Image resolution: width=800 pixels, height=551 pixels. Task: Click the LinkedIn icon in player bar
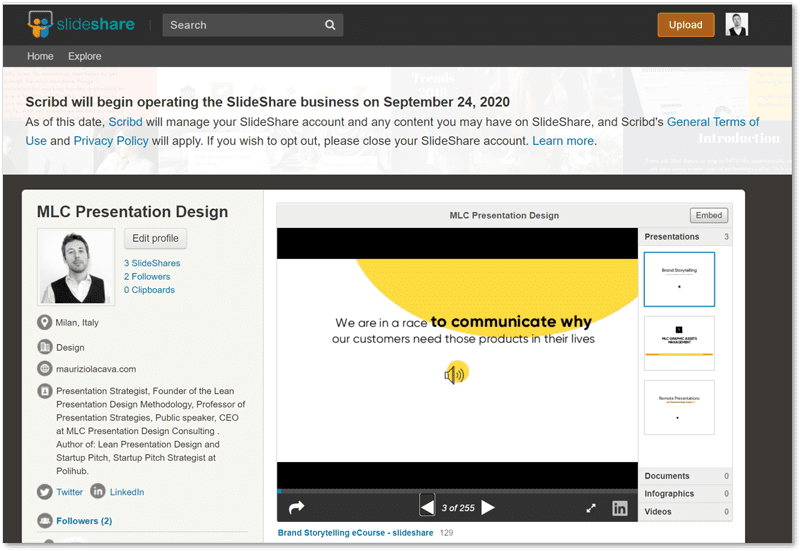pos(619,508)
